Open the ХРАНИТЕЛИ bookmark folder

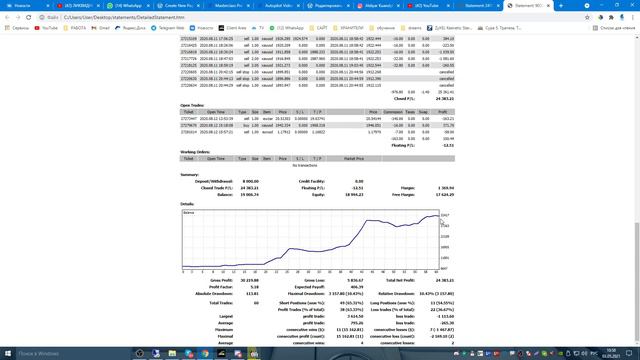click(x=348, y=28)
